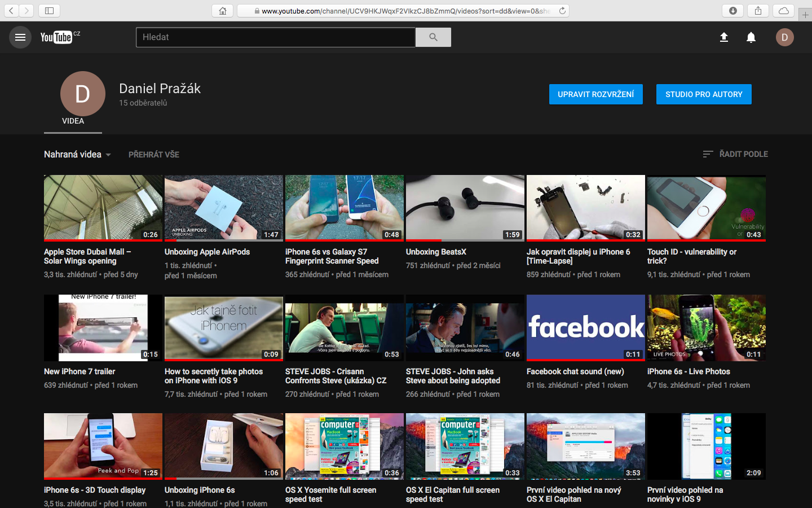The height and width of the screenshot is (508, 812).
Task: Open Jak tajně fotit iPhonem thumbnail
Action: point(224,328)
